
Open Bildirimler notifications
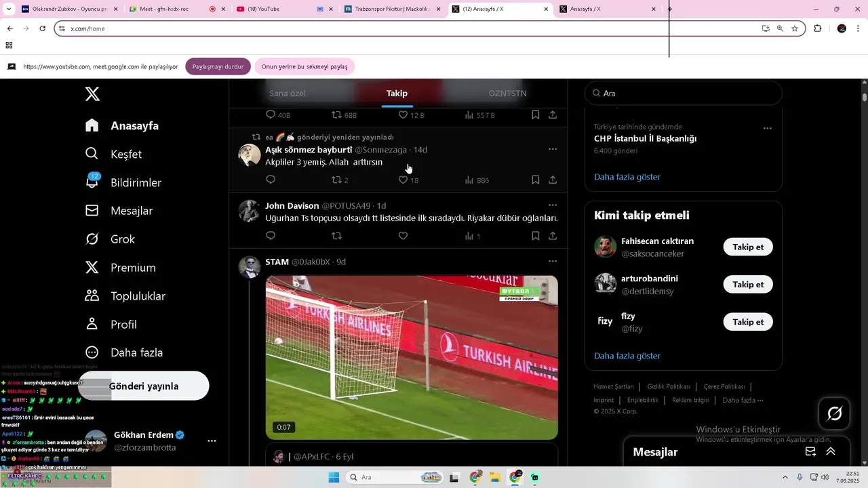coord(123,183)
